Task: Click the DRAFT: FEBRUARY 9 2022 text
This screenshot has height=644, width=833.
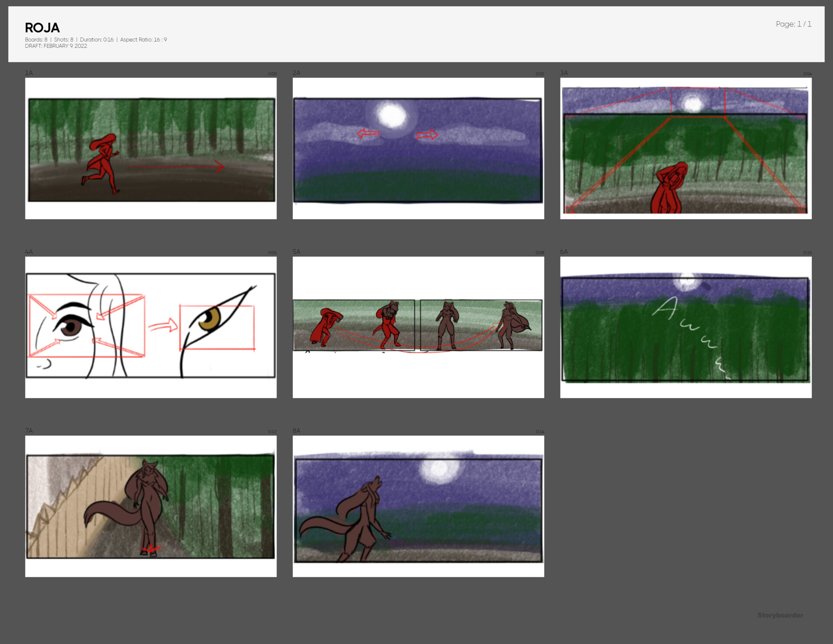Action: (x=56, y=46)
